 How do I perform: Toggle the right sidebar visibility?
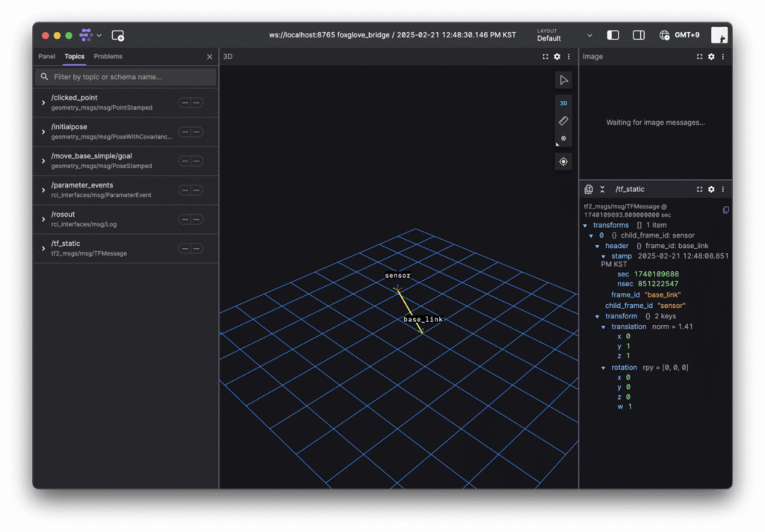(639, 35)
